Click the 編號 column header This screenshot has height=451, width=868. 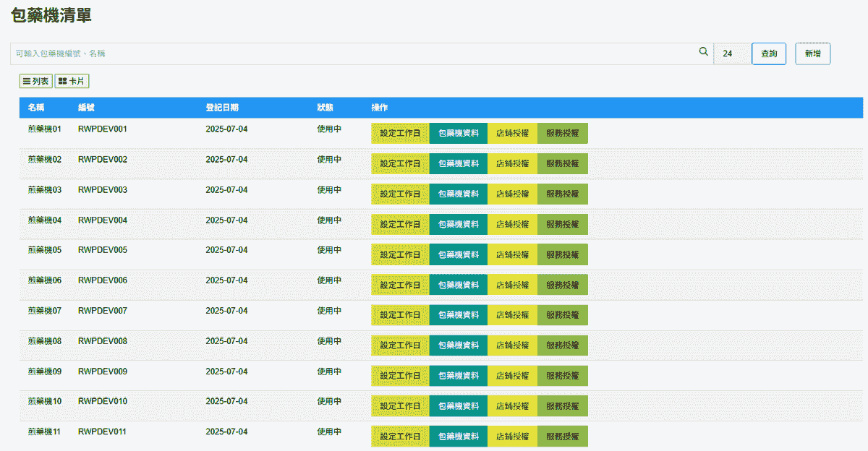[86, 108]
